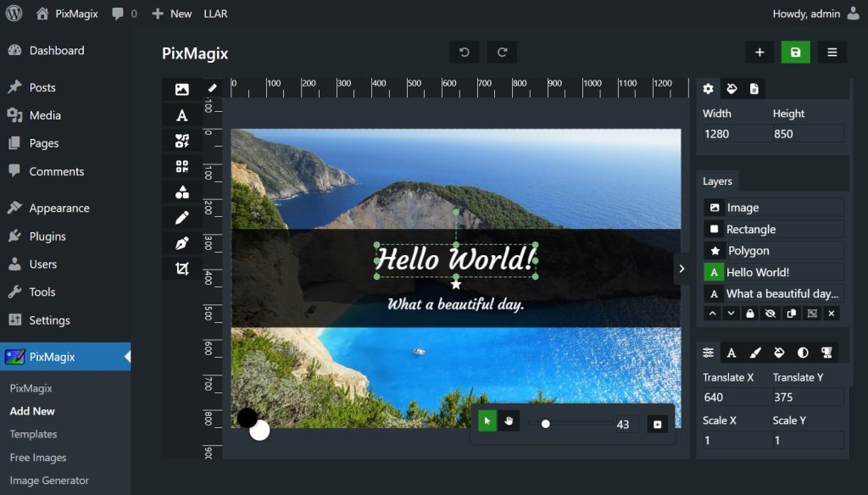Viewport: 868px width, 495px height.
Task: Collapse the PixMagix sidebar menu
Action: [x=125, y=357]
